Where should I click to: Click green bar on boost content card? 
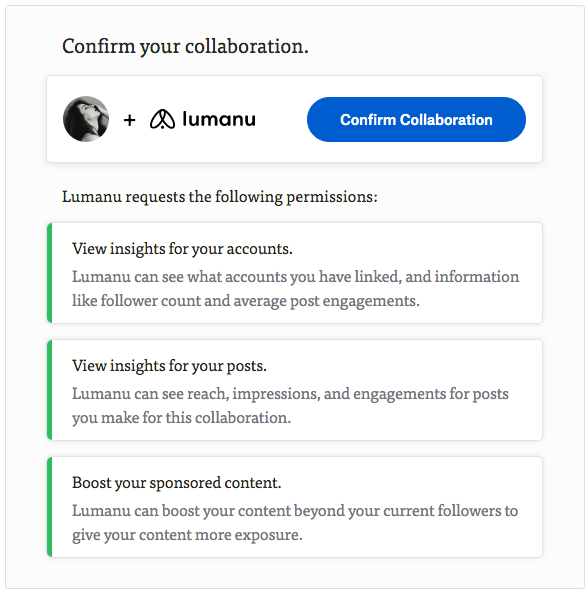(x=49, y=507)
